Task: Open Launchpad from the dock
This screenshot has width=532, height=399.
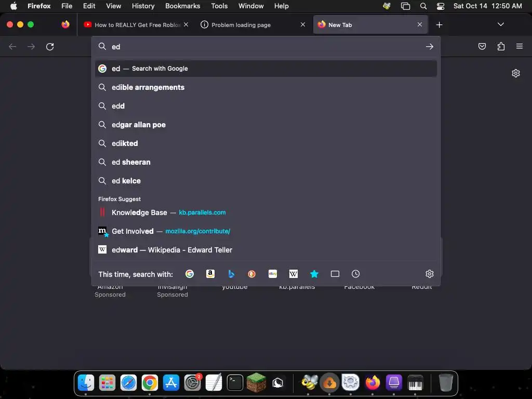Action: (107, 383)
